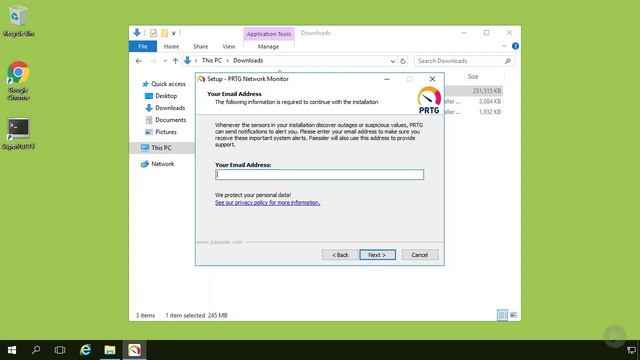Click the Properties quick access toolbar icon

pyautogui.click(x=153, y=33)
